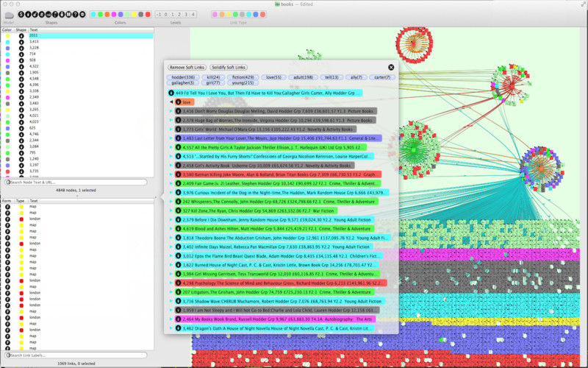Set level to 0

[166, 14]
